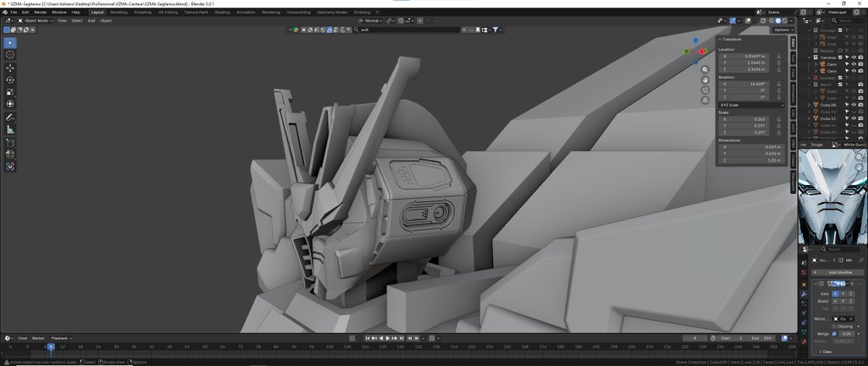The image size is (868, 366).
Task: Toggle the camera view icon
Action: (x=705, y=90)
